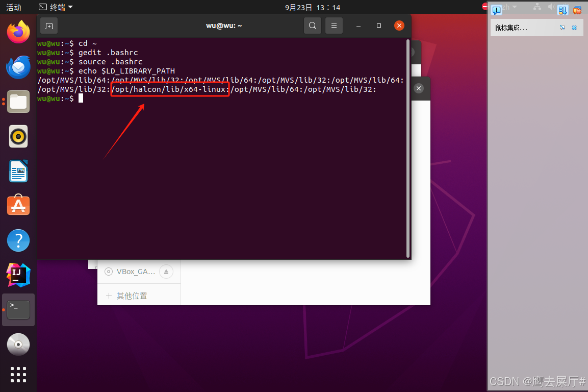Open Firefox from the dock
This screenshot has width=588, height=392.
click(18, 32)
